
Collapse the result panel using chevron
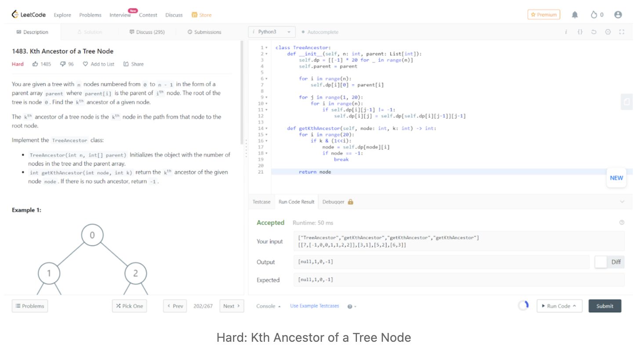point(622,202)
